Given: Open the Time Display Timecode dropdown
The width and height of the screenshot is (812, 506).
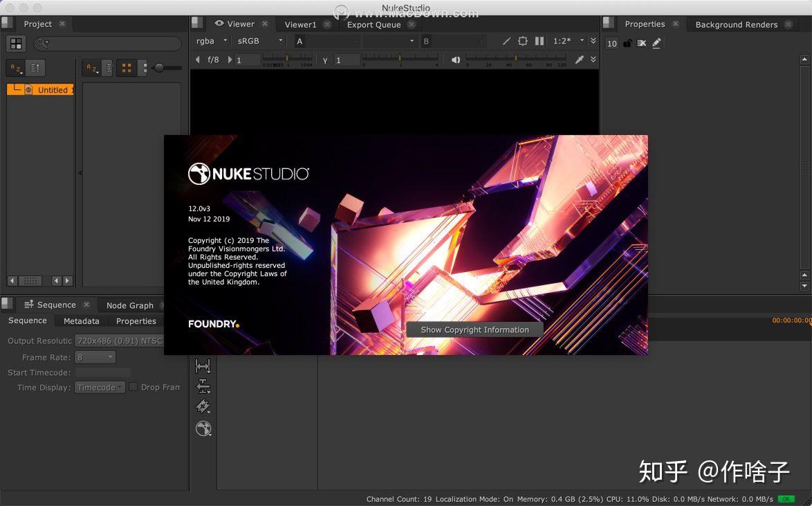Looking at the screenshot, I should pos(100,387).
